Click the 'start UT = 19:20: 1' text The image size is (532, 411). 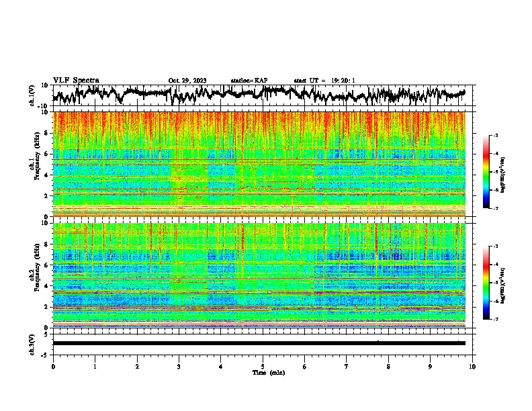point(324,81)
